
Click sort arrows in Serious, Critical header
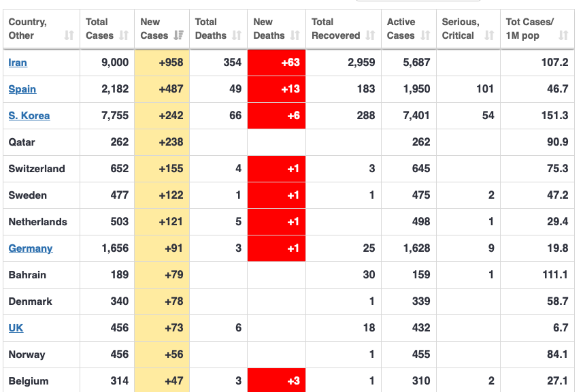pos(489,35)
